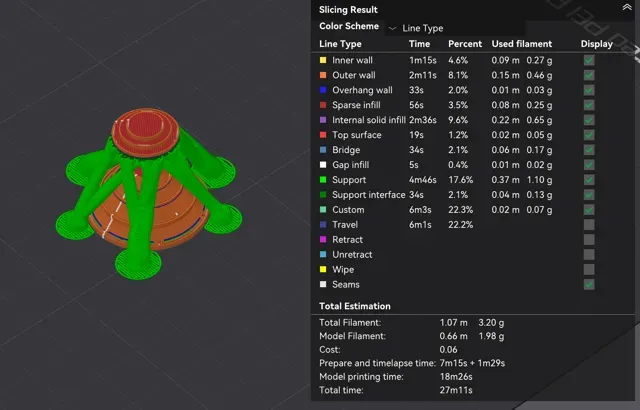This screenshot has height=410, width=640.
Task: Click the orange Outer wall color swatch
Action: [x=323, y=75]
